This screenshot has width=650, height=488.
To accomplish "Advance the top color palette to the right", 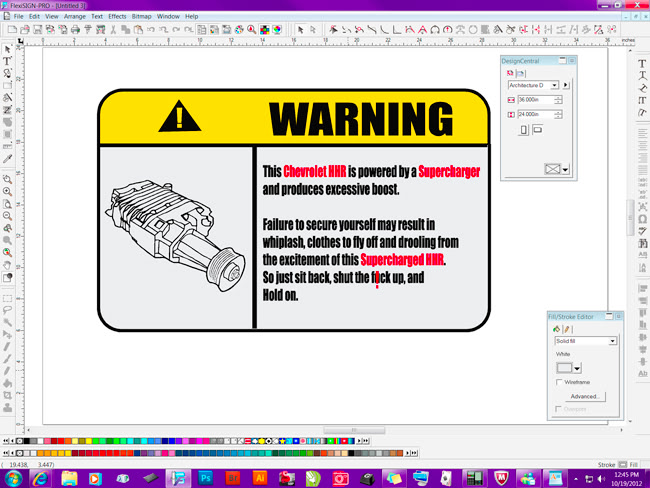I will point(359,441).
